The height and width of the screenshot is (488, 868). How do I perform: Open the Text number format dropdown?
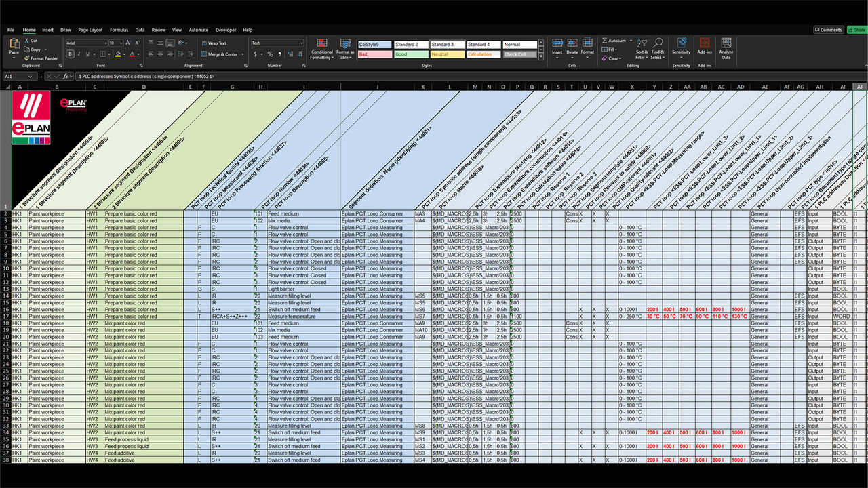[277, 43]
